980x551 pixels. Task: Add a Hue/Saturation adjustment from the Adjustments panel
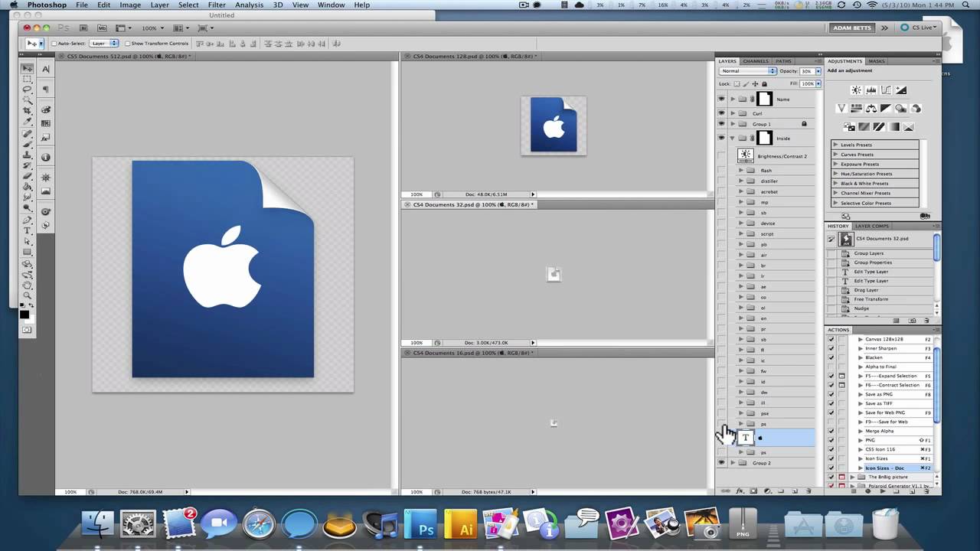(856, 109)
